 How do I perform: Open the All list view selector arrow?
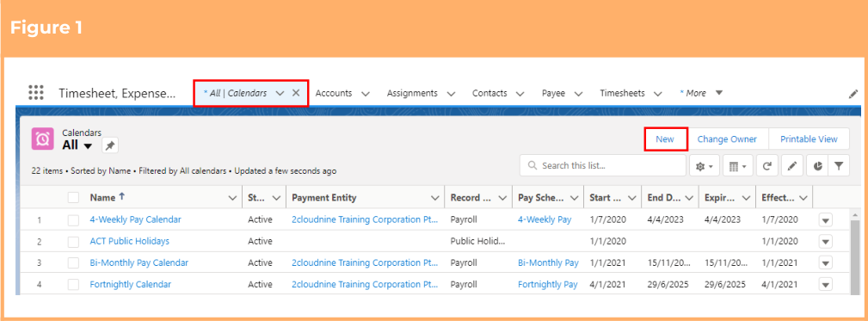coord(88,146)
